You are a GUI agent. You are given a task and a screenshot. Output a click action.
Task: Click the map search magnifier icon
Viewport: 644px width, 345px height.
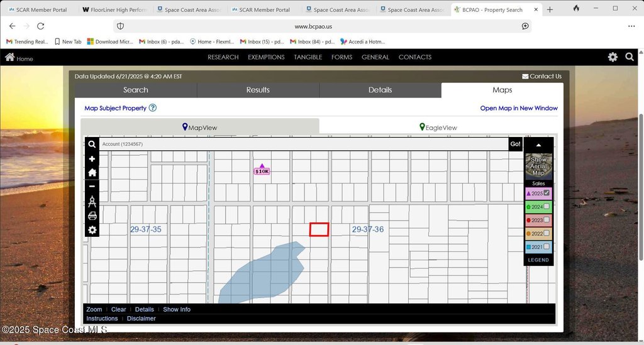[x=92, y=145]
